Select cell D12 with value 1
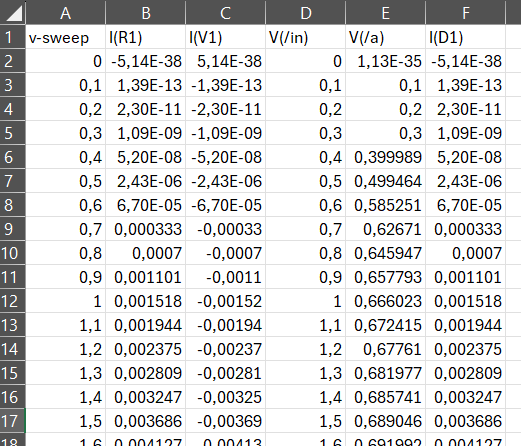This screenshot has height=446, width=521. [x=306, y=301]
